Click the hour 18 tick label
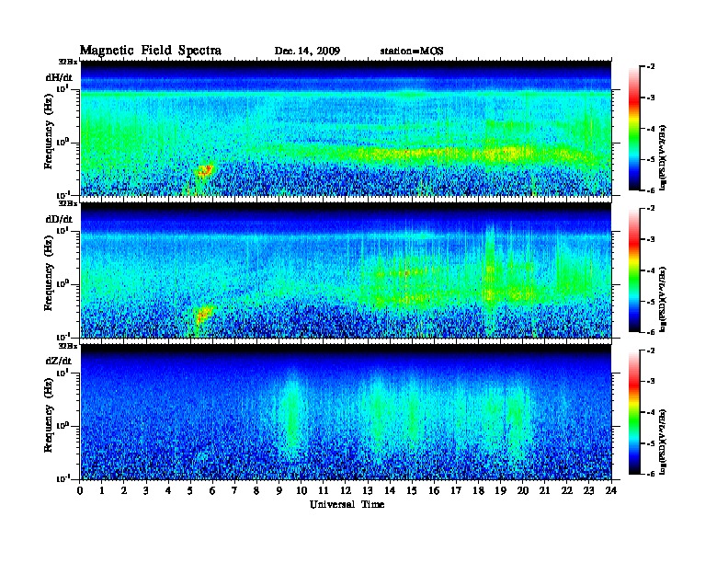 point(478,490)
